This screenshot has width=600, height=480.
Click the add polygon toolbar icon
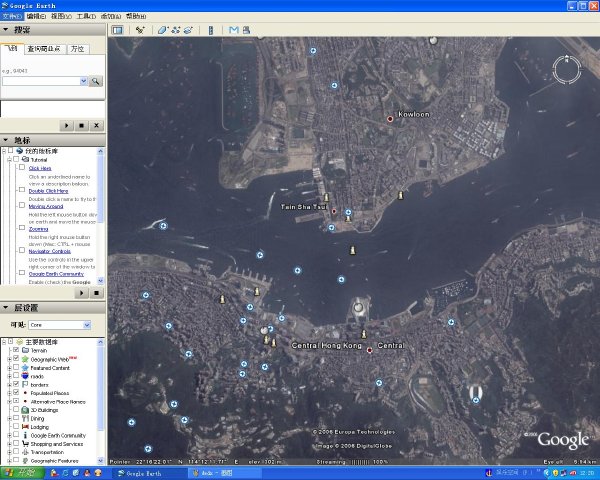click(163, 30)
